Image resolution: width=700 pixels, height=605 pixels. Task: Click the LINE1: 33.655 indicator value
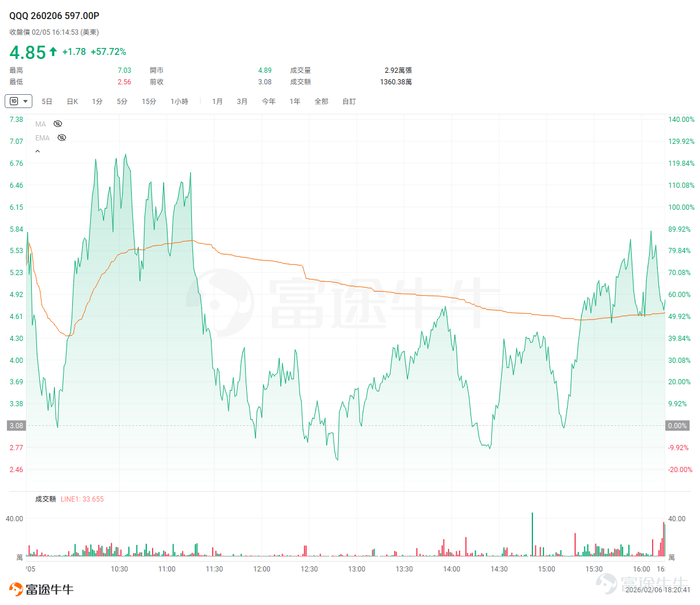(82, 499)
